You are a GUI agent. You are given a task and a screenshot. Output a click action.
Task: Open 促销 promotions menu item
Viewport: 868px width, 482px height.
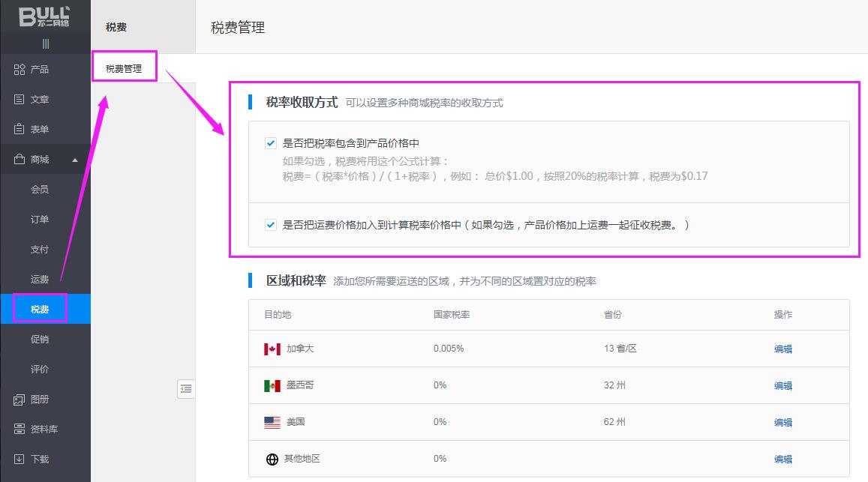tap(40, 339)
